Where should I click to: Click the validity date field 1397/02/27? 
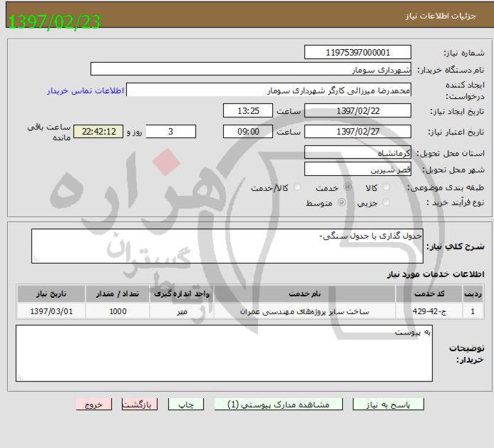point(358,131)
